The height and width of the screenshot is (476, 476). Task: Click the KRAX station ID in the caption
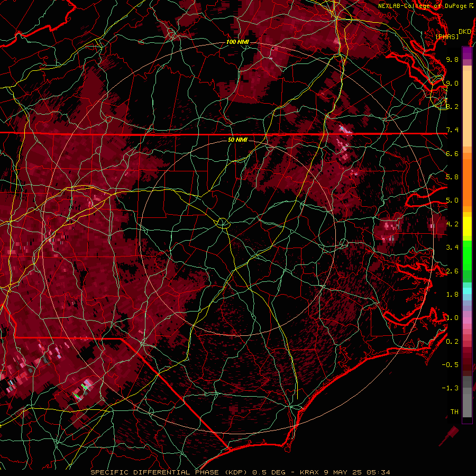pos(310,472)
